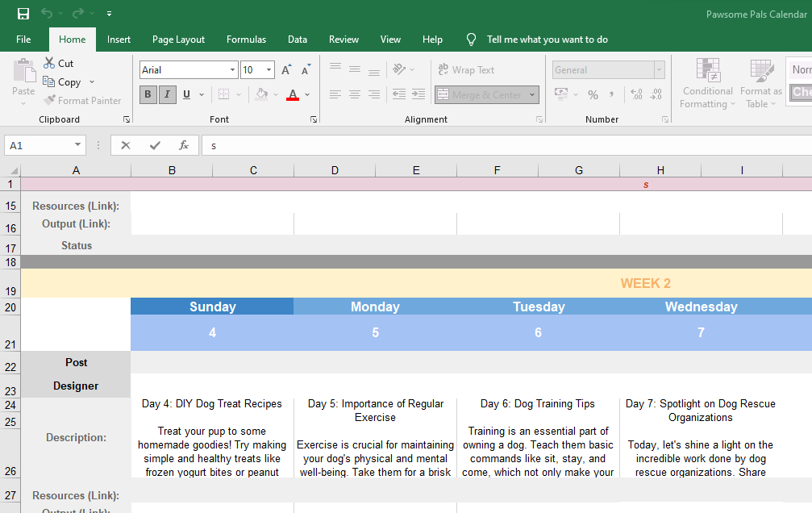The image size is (812, 513).
Task: Click the red Font Color A swatch
Action: tap(293, 94)
